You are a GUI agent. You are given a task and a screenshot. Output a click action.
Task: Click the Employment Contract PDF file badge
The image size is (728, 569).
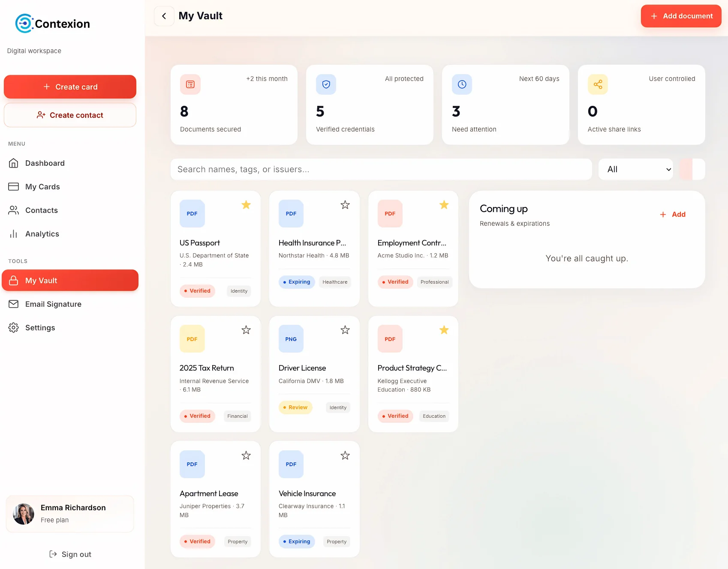click(390, 213)
